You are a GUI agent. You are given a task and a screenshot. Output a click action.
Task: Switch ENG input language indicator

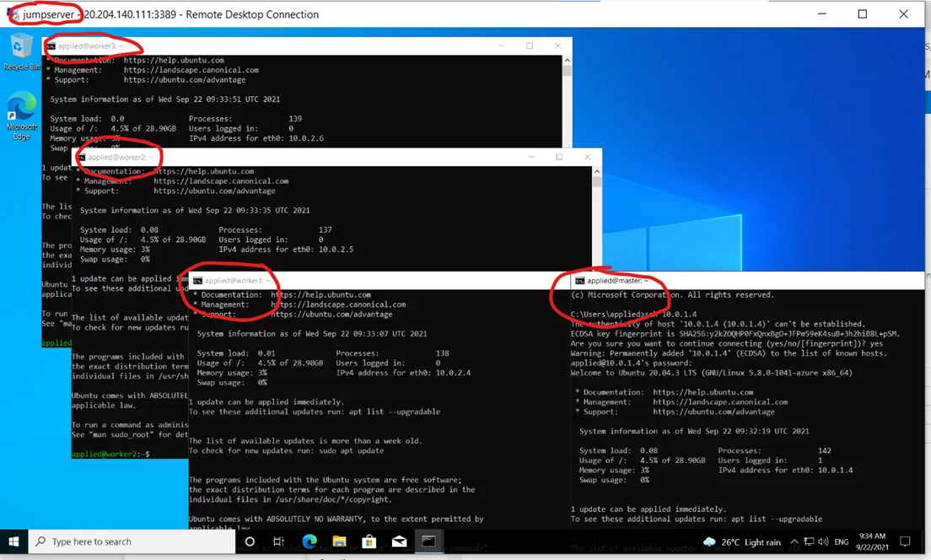click(842, 541)
